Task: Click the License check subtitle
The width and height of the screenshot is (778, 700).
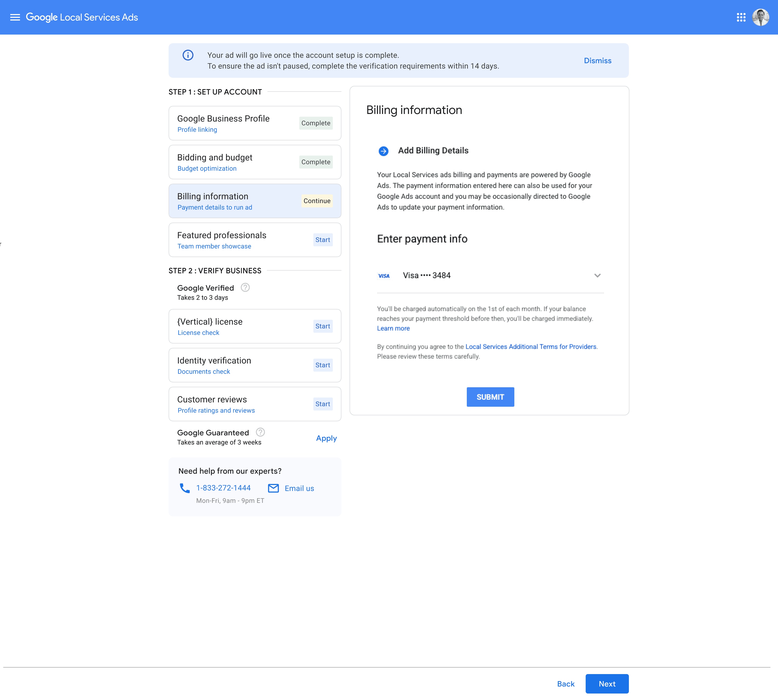Action: tap(198, 333)
